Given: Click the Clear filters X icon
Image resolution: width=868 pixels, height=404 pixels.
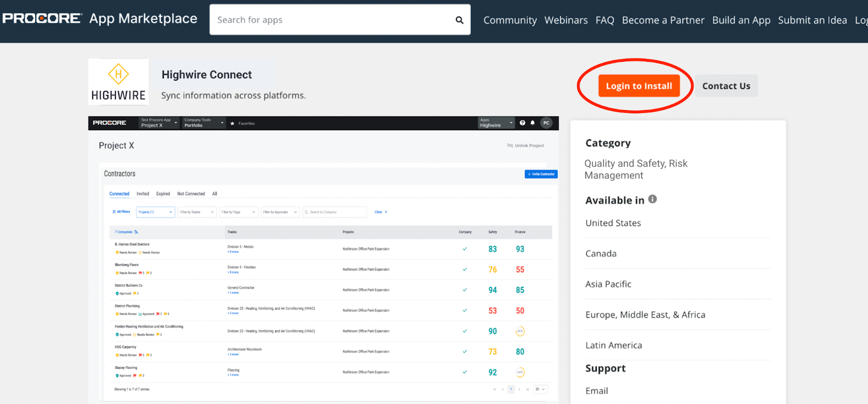Looking at the screenshot, I should point(386,212).
